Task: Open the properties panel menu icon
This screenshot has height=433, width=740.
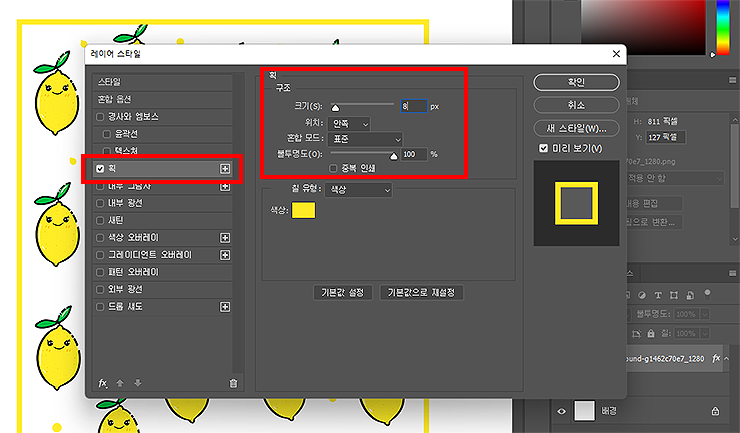Action: 732,81
